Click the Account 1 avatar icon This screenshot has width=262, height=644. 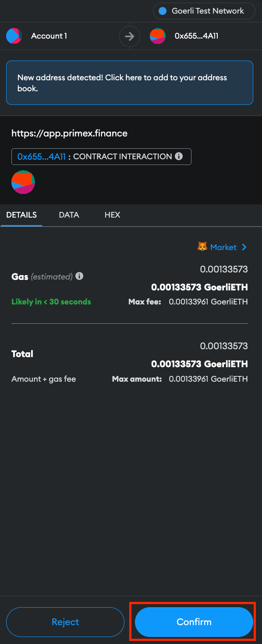click(x=14, y=36)
